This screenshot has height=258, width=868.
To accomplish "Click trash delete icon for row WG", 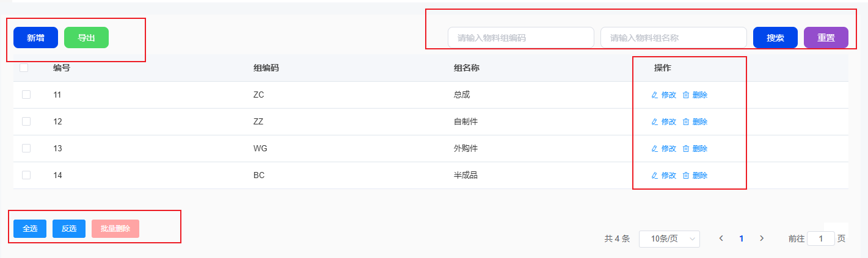I will point(686,149).
